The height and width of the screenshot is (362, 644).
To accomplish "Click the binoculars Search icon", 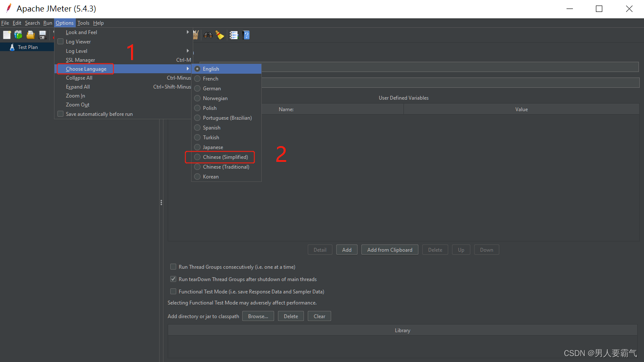I will point(208,35).
